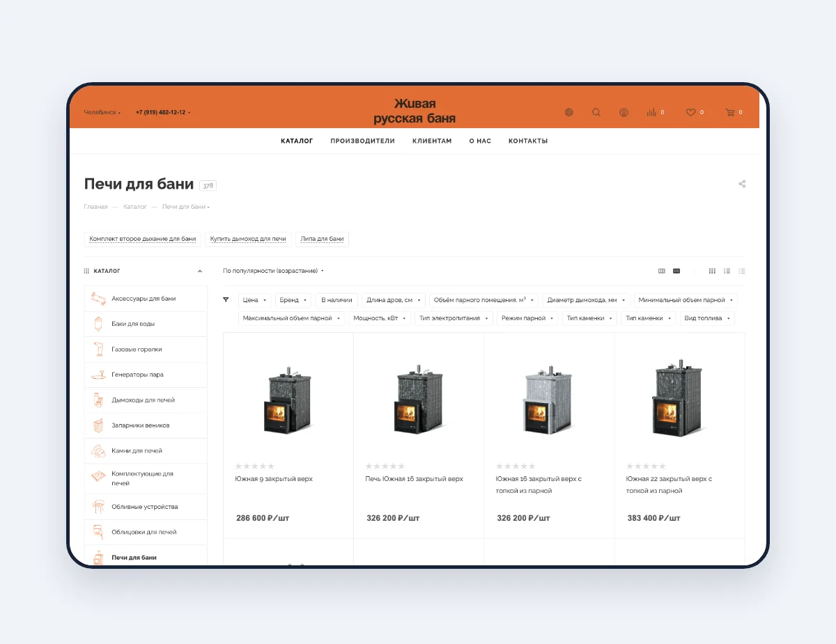Click the globe language icon
Screen dimensions: 836x644
(569, 112)
